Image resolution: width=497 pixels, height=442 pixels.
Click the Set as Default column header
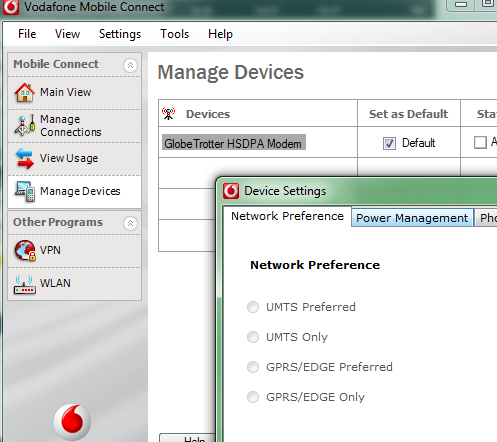[409, 113]
